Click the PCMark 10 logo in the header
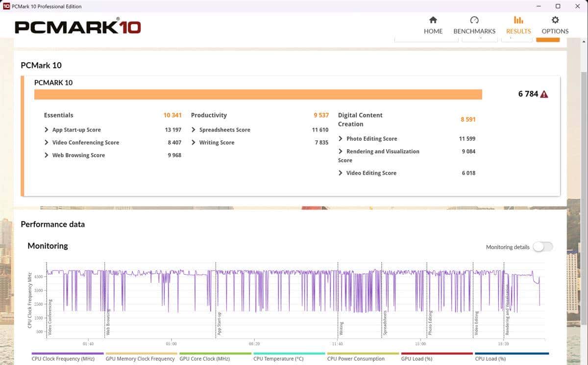The image size is (588, 365). [x=77, y=26]
